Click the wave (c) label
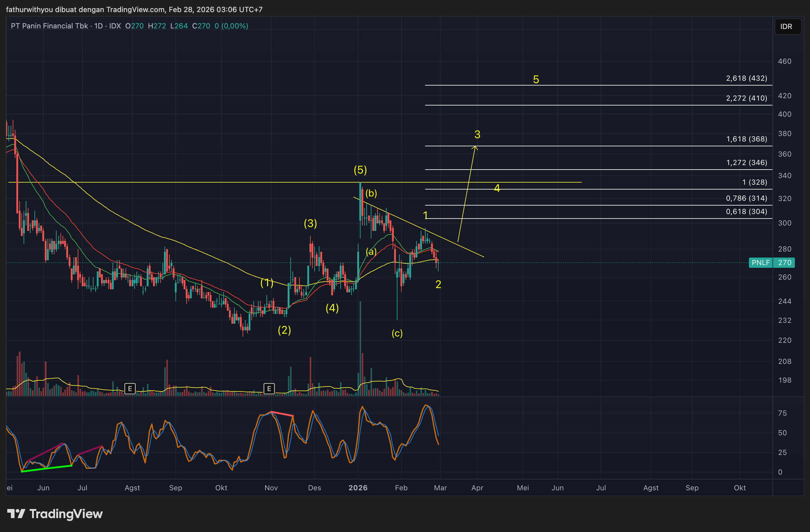 coord(397,333)
